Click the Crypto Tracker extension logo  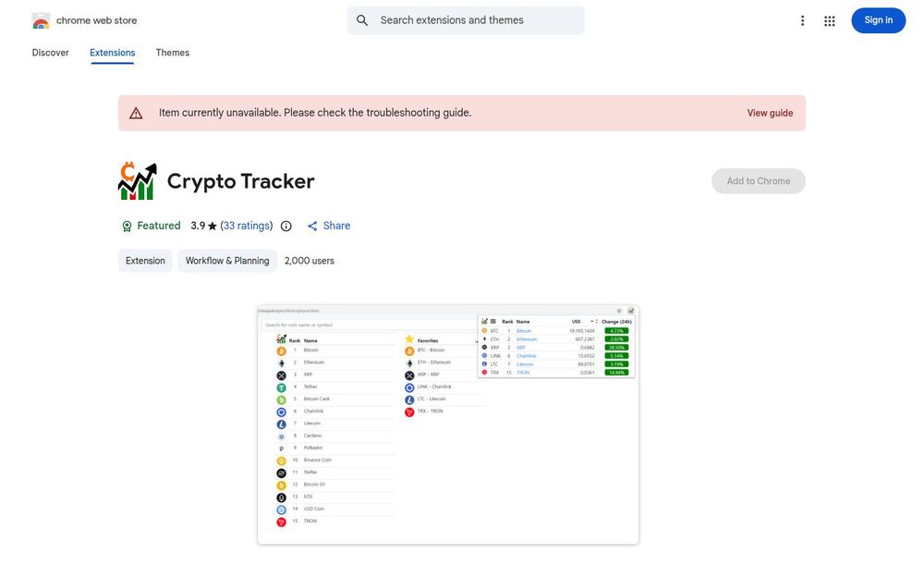[138, 181]
